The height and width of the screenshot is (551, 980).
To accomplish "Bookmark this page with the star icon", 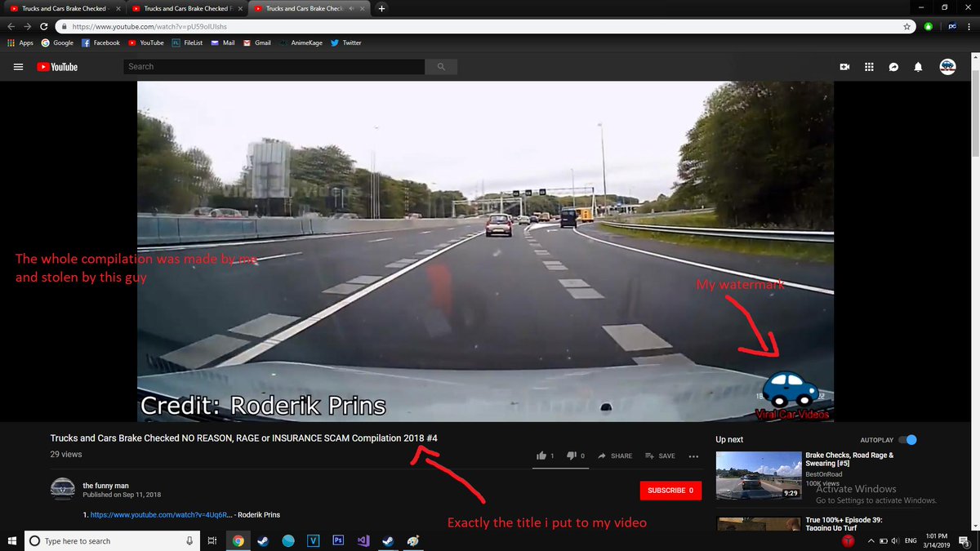I will [907, 26].
